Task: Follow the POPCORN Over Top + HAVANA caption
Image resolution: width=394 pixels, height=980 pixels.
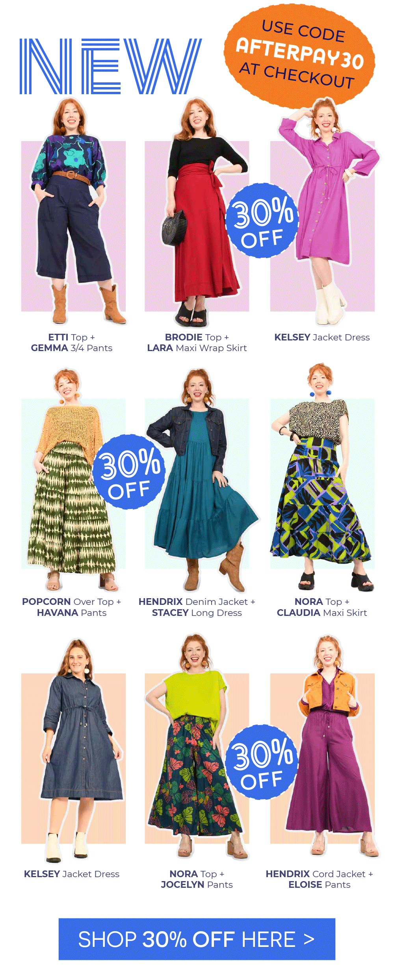Action: tap(72, 607)
